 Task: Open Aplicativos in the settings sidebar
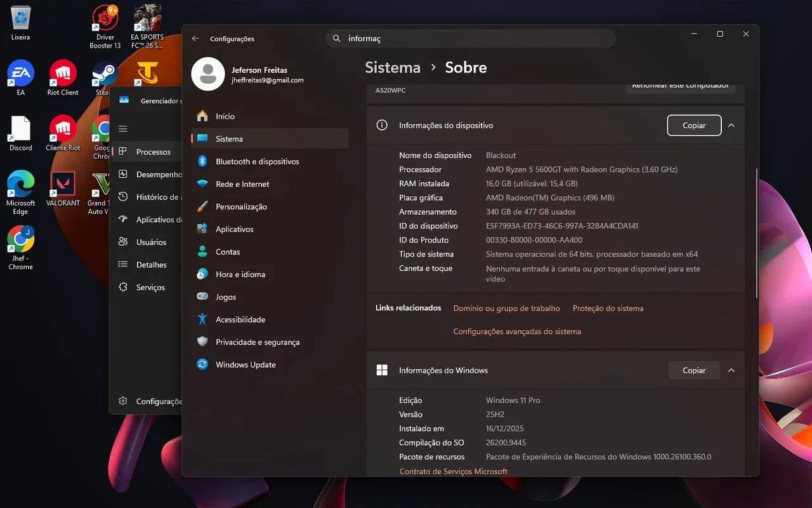270,229
